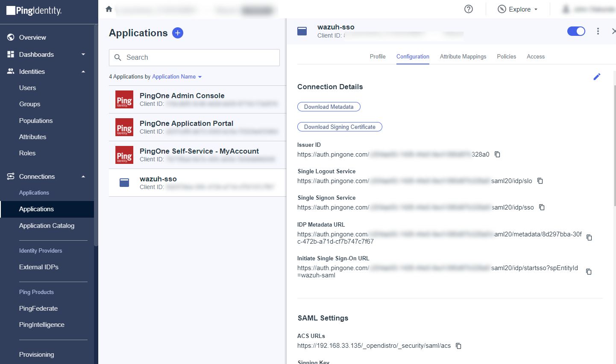Click the home icon in breadcrumb

(109, 9)
